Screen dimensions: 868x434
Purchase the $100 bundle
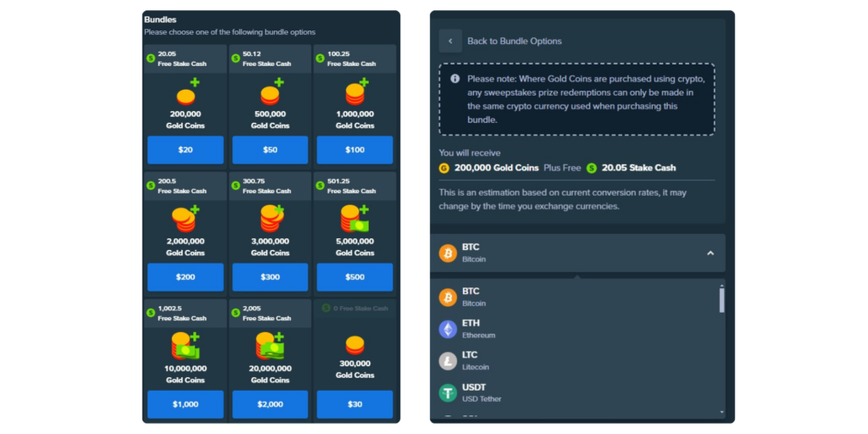coord(354,150)
